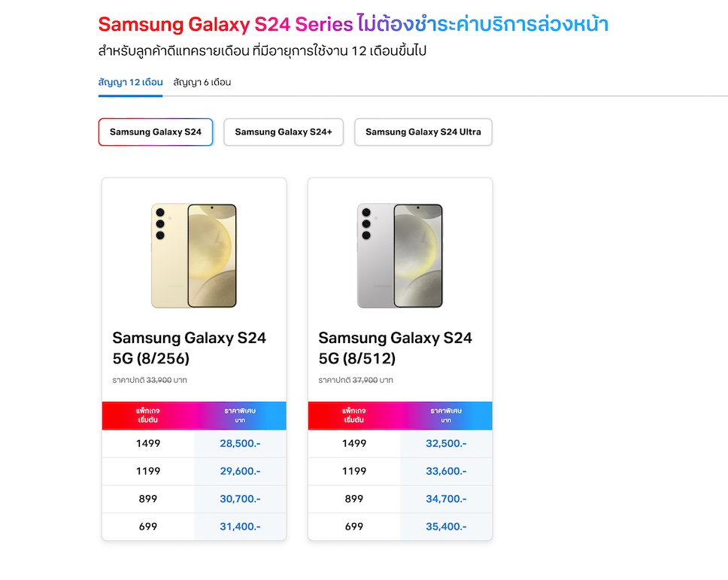728x580 pixels.
Task: Select the Samsung Galaxy S24+ model button
Action: 284,132
